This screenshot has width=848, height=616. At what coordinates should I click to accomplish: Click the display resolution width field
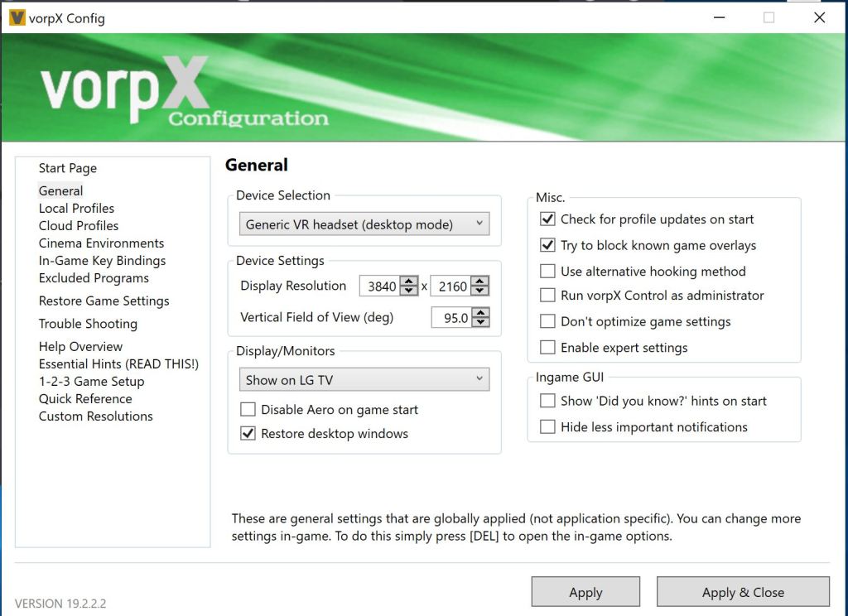(x=379, y=286)
